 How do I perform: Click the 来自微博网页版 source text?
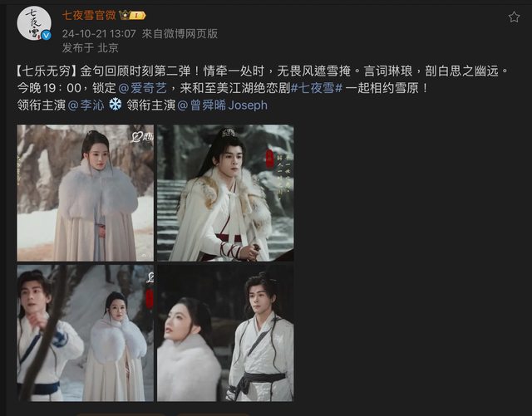180,33
